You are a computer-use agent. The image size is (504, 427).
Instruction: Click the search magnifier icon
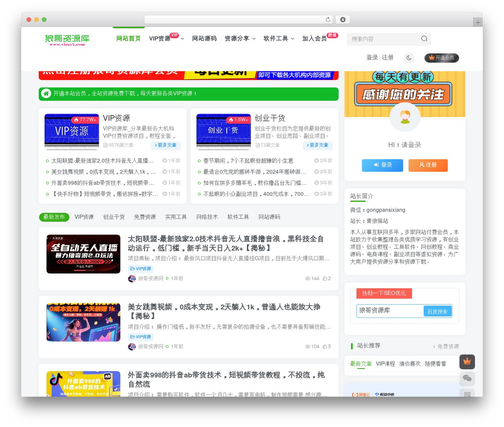[424, 39]
